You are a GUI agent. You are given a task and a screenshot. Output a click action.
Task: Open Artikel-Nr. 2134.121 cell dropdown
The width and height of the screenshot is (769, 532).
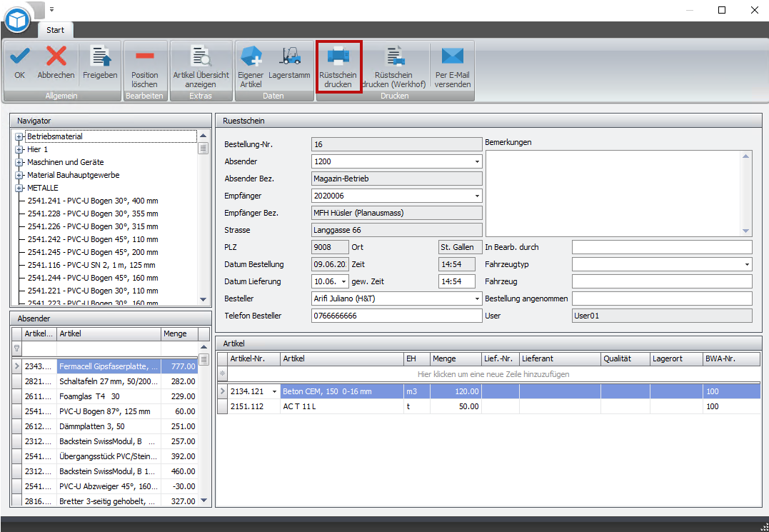coord(274,391)
